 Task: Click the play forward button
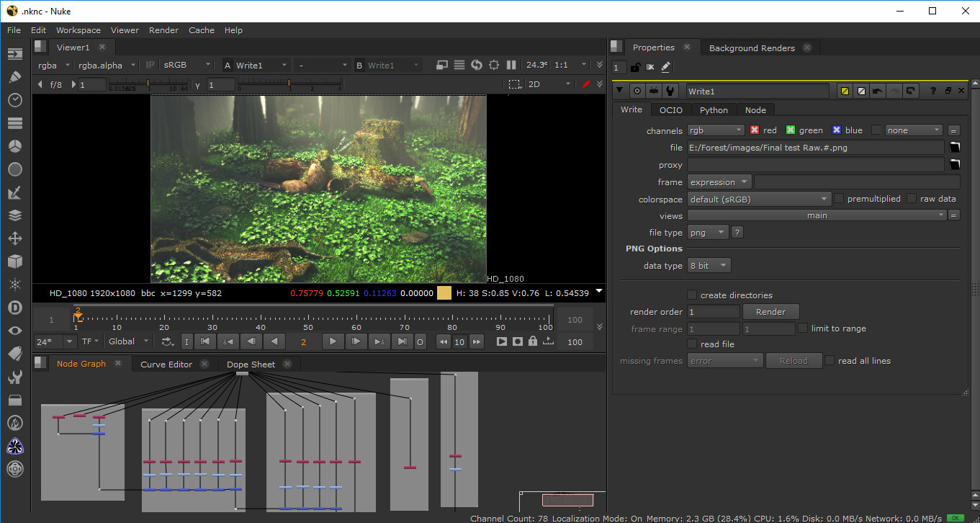pos(333,341)
